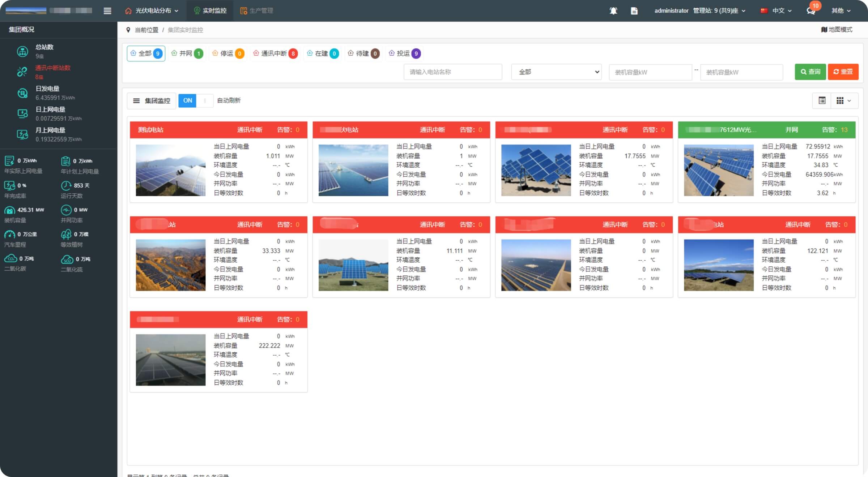868x477 pixels.
Task: Open the alarm bell notifications icon
Action: click(x=613, y=11)
